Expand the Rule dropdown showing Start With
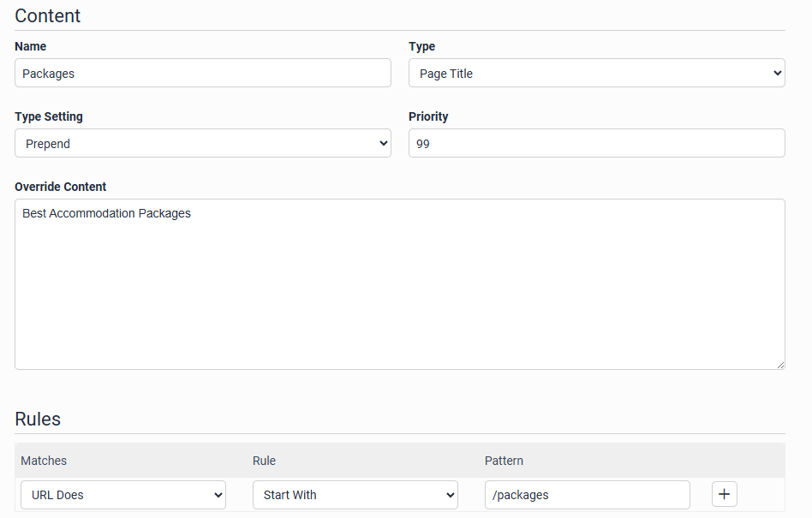Image resolution: width=812 pixels, height=518 pixels. (x=355, y=495)
